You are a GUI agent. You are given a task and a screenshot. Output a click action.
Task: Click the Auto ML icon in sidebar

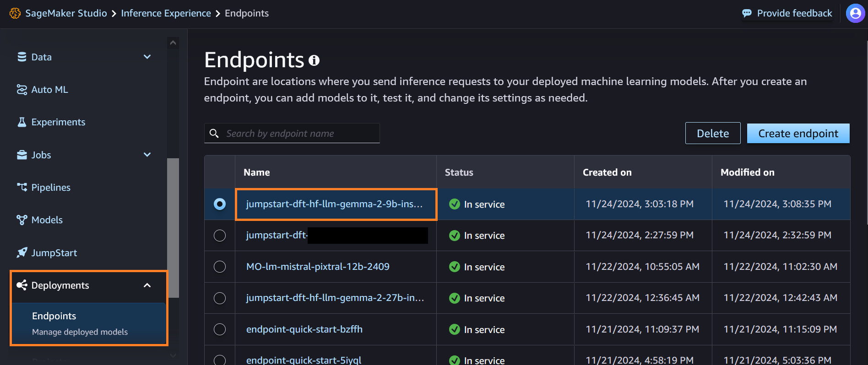point(22,90)
